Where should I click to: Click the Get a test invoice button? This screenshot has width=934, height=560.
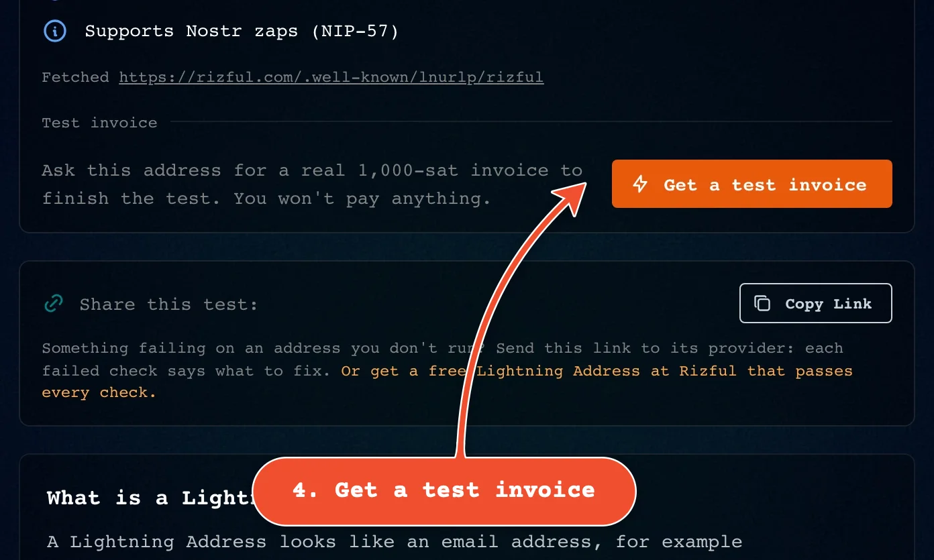click(x=751, y=184)
